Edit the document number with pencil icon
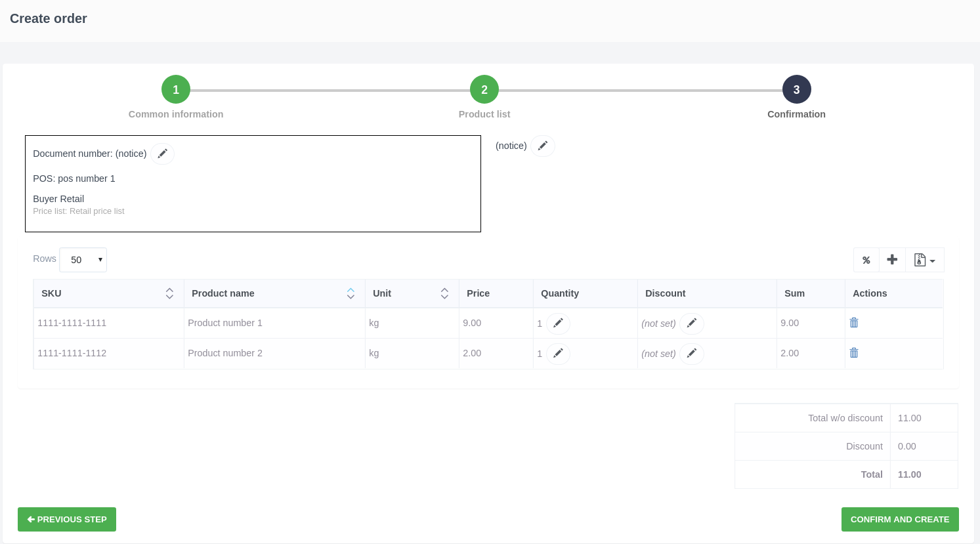 (162, 154)
